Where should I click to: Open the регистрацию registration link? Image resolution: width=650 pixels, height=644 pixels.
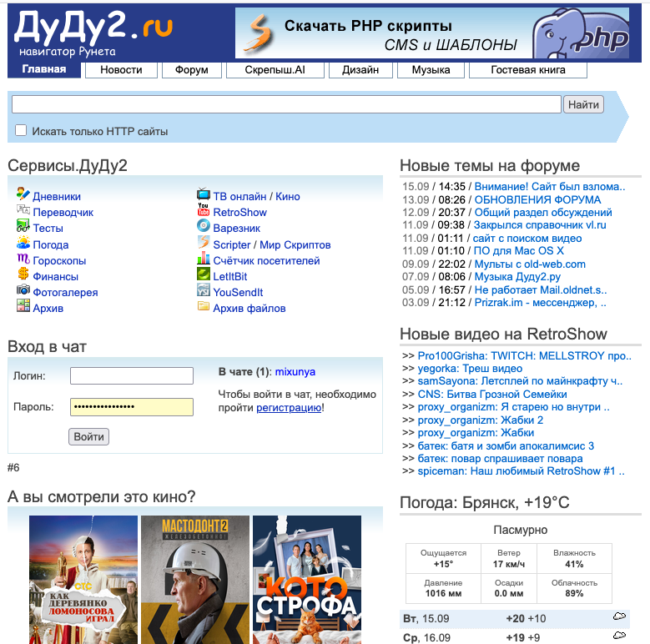coord(289,408)
